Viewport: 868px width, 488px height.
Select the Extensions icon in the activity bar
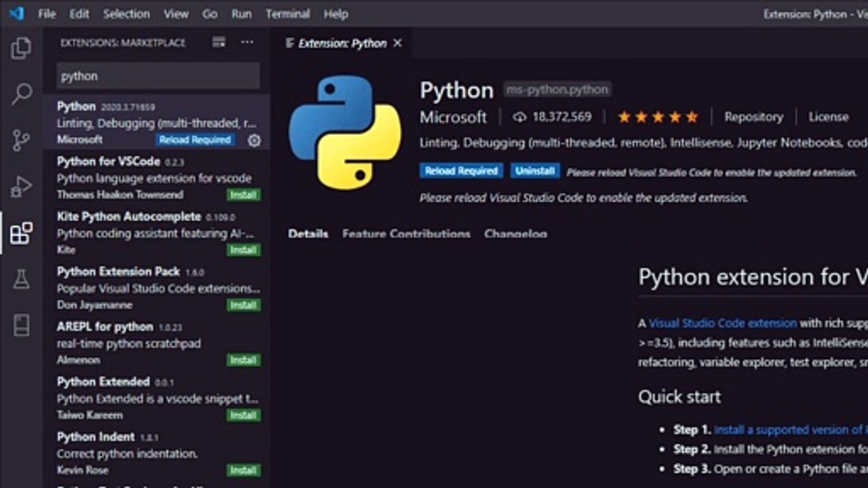(21, 232)
